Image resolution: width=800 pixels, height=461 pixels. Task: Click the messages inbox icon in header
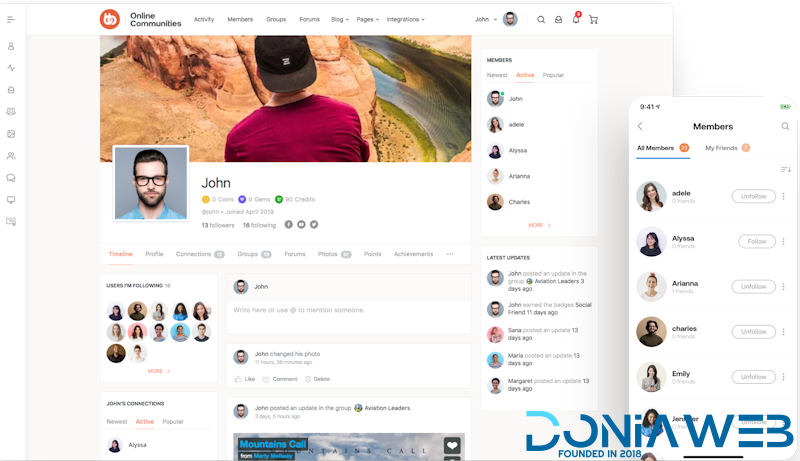coord(558,19)
